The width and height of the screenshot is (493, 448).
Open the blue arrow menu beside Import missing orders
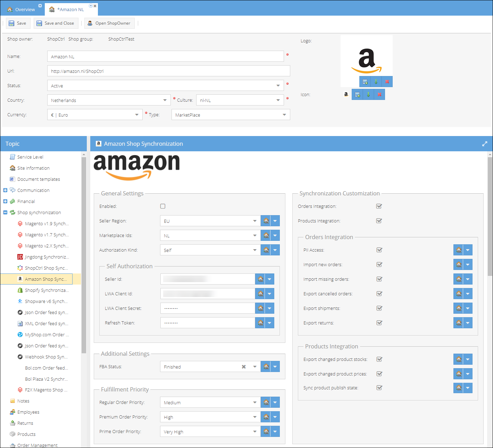click(x=468, y=279)
